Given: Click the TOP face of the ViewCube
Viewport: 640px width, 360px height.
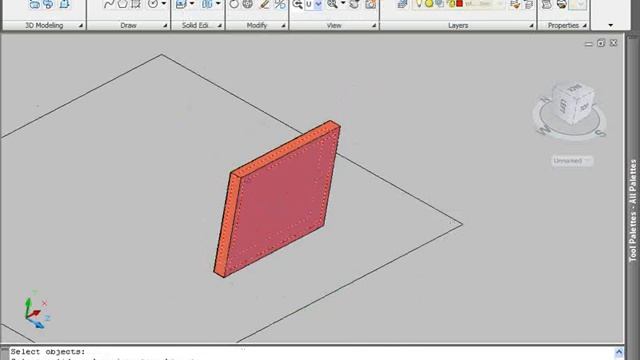Looking at the screenshot, I should point(584,107).
